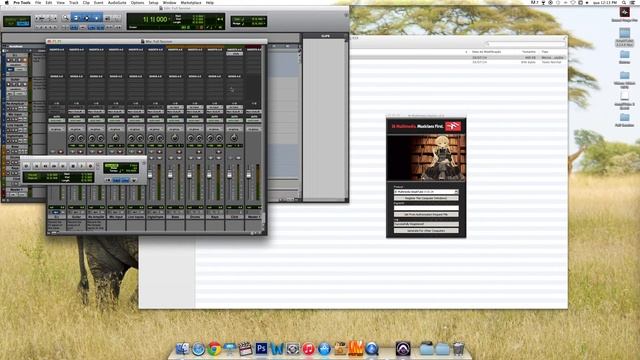
Task: Click the record button in floating Transport
Action: 91,166
